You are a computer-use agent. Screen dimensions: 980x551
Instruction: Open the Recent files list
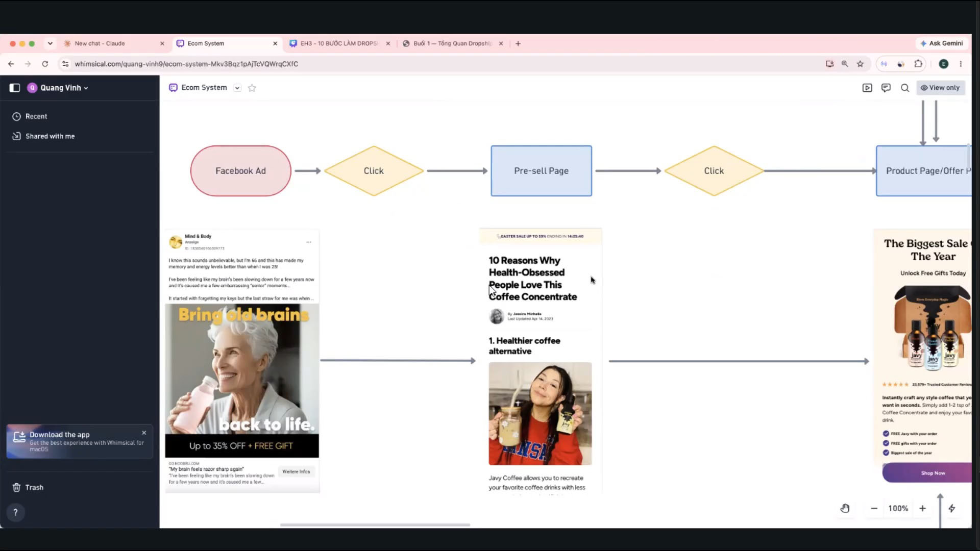coord(30,116)
